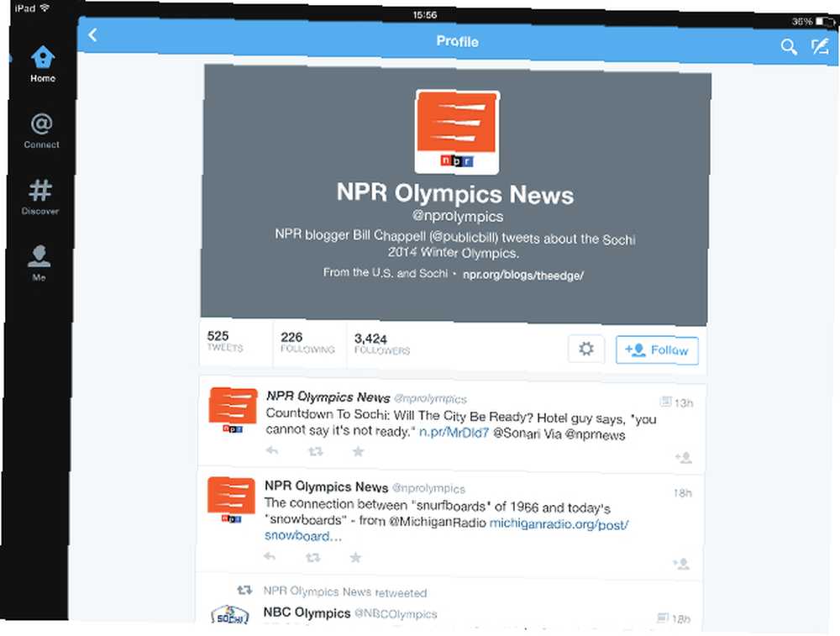The image size is (840, 636).
Task: Retweet the snurfboards tweet
Action: [312, 558]
